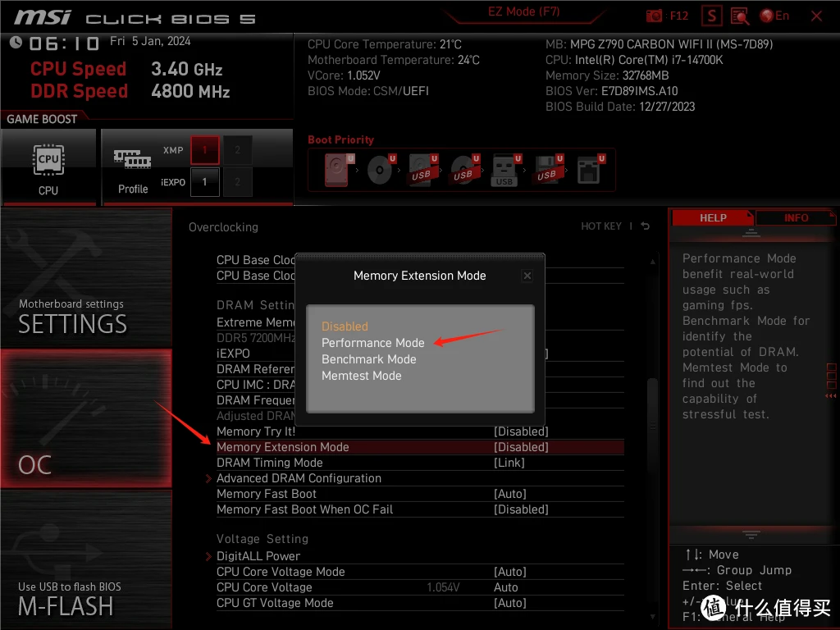
Task: Click the settings list scroll-down arrow
Action: tap(652, 617)
